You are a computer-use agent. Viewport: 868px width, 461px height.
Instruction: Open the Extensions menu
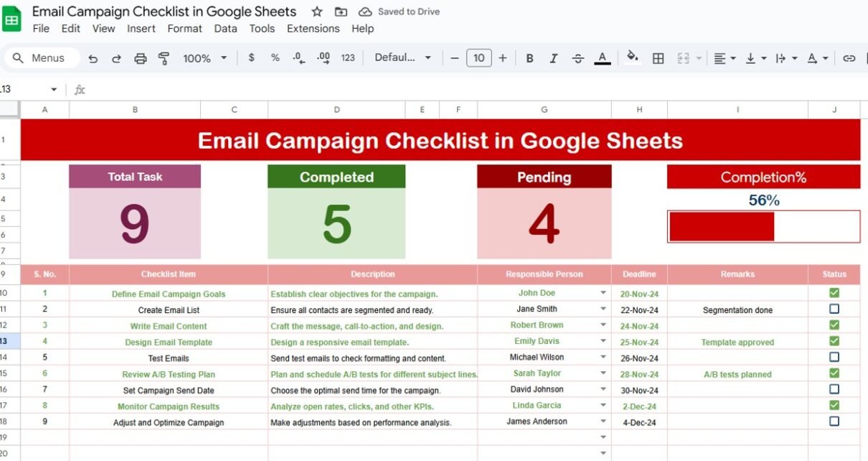point(313,29)
